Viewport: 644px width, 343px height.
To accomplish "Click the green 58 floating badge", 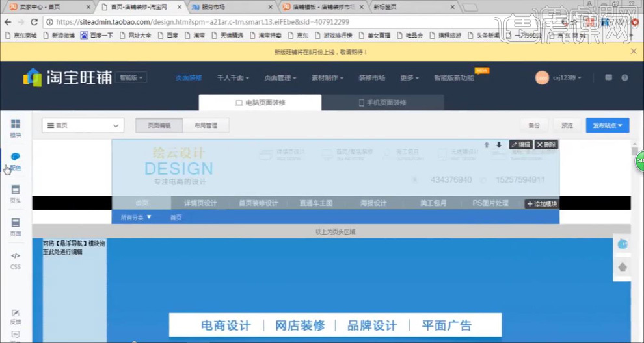I will coord(639,160).
